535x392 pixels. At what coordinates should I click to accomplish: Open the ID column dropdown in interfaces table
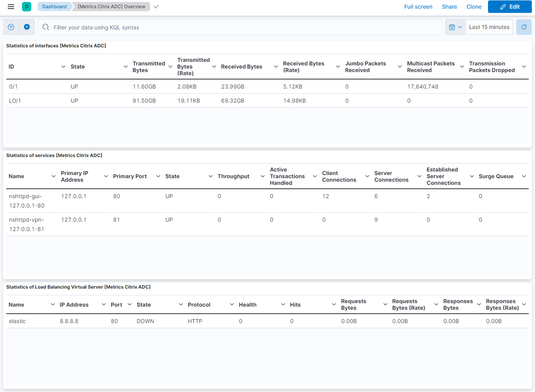pyautogui.click(x=63, y=67)
